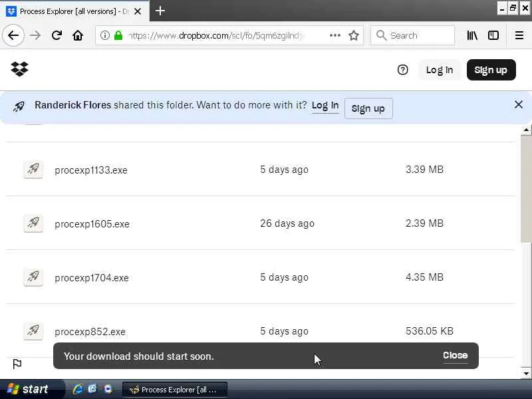Screen dimensions: 532x399
Task: Bookmark this page with the star
Action: [354, 35]
